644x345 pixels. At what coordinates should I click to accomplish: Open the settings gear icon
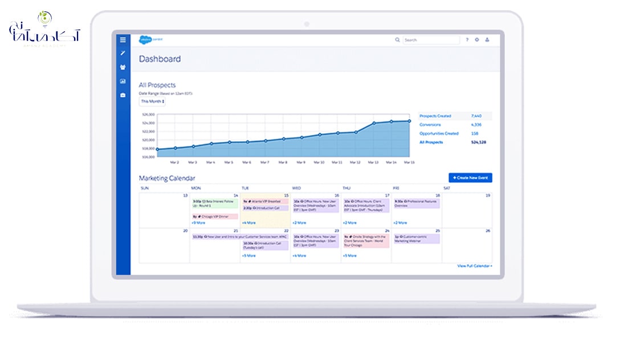[477, 40]
